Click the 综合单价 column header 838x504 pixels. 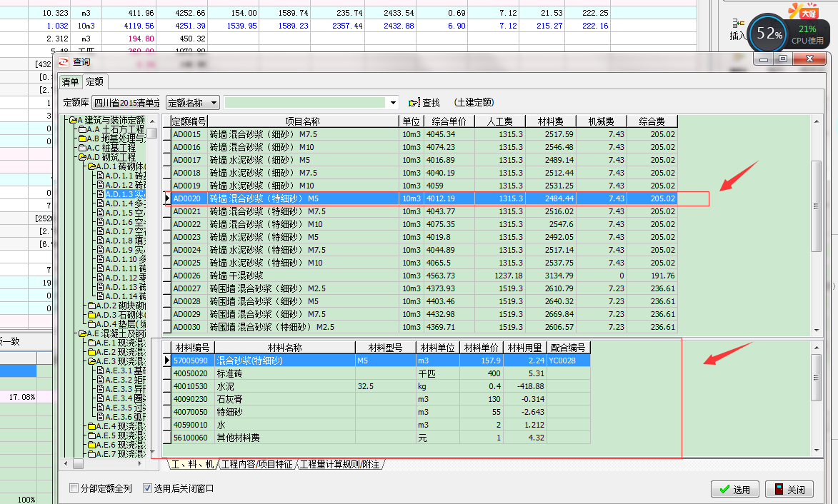[449, 121]
